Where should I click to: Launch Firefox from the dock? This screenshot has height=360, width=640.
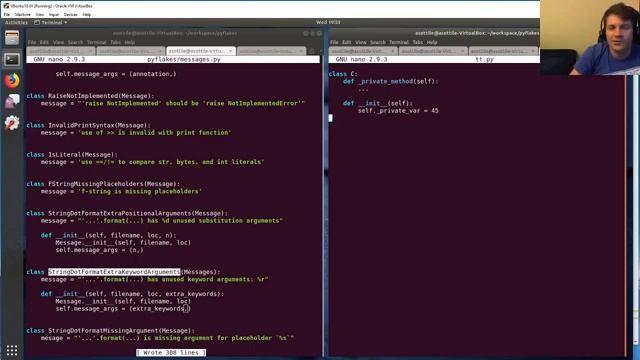tap(12, 80)
